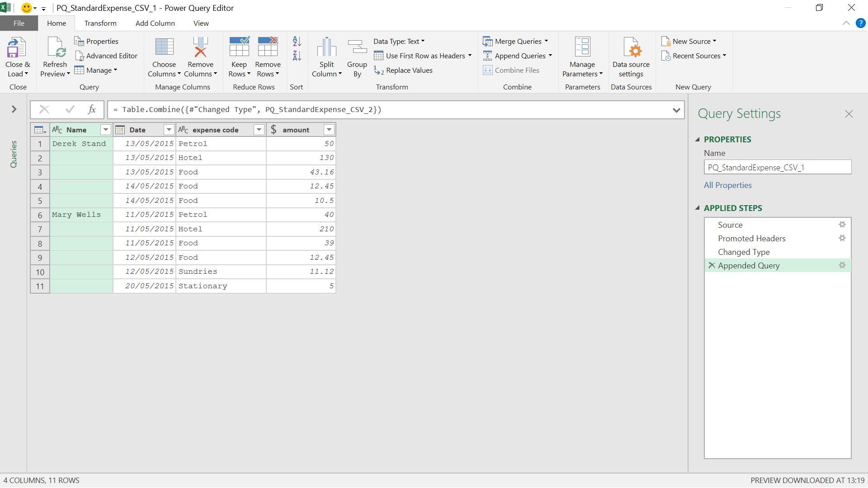Click the Choose Columns icon
Viewport: 868px width, 488px height.
click(164, 47)
